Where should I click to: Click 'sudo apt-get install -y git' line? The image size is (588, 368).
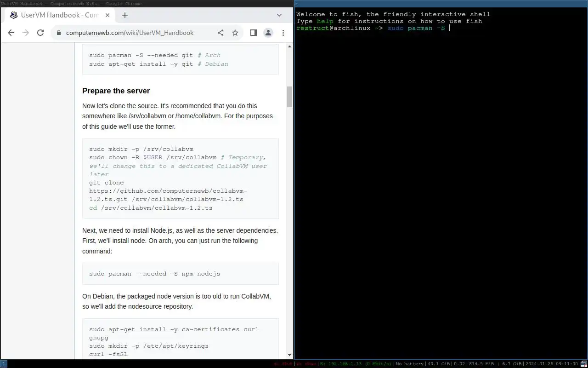tap(158, 64)
